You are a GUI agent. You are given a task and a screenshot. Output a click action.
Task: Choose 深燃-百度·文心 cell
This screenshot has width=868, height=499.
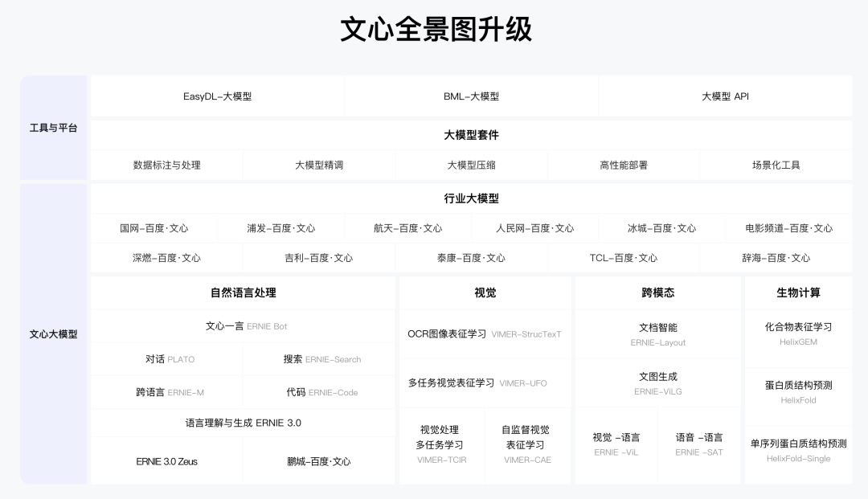pos(166,258)
